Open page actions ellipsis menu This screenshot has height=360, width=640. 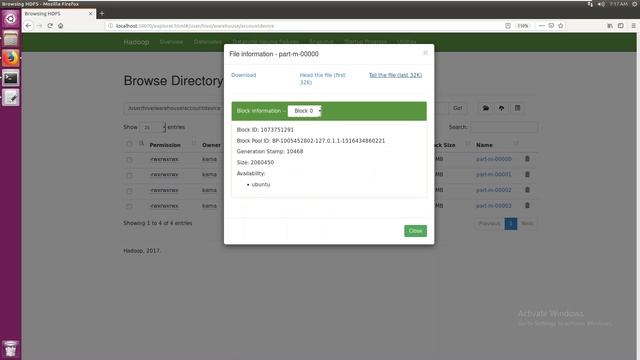[542, 26]
